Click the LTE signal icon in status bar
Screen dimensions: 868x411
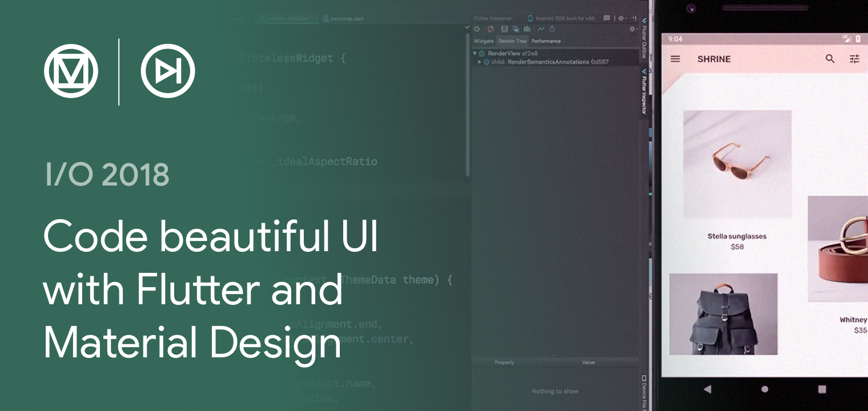[x=846, y=39]
